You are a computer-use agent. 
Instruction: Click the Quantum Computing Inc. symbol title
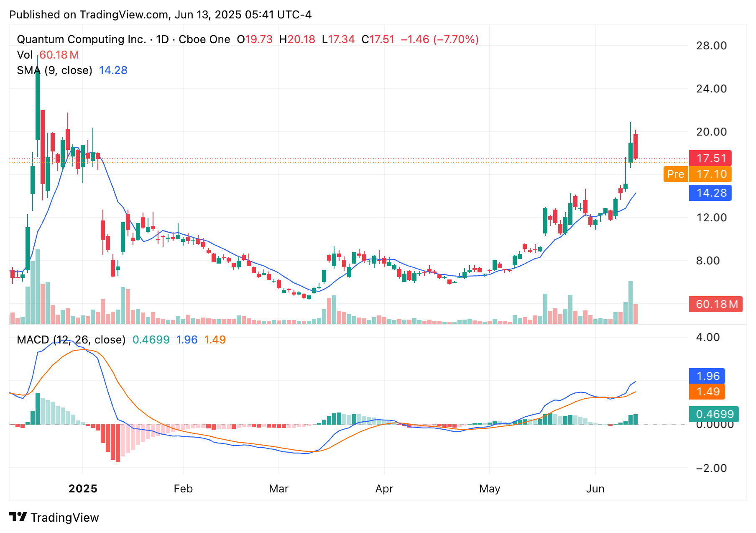(82, 39)
